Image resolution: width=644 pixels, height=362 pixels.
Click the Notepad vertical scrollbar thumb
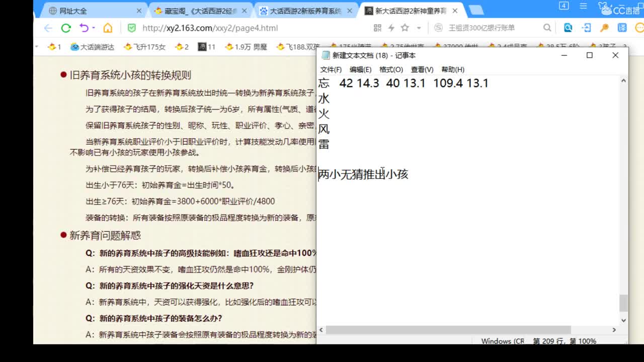coord(623,303)
